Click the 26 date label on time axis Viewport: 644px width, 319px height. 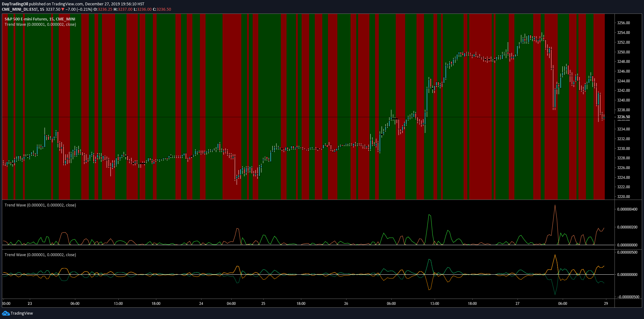click(346, 304)
